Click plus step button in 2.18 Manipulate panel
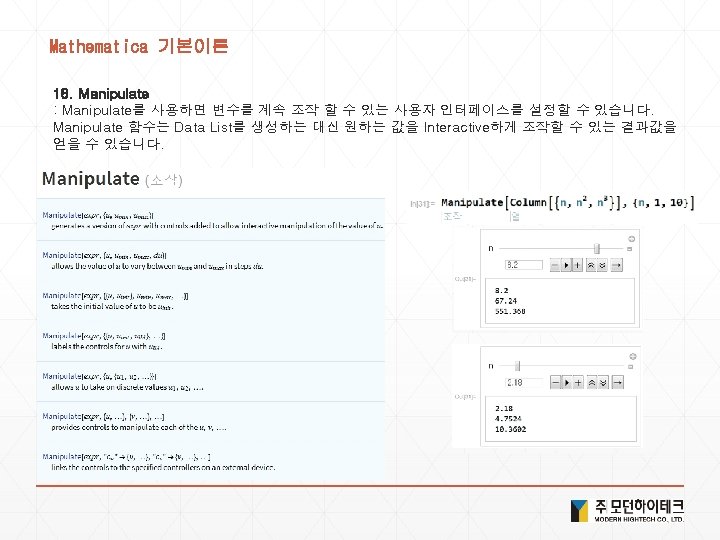This screenshot has width=720, height=540. (x=578, y=382)
